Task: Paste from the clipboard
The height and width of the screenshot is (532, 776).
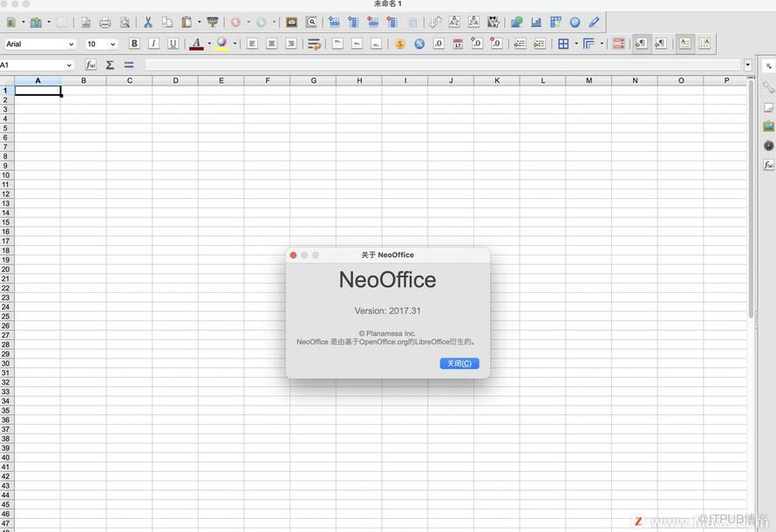Action: click(187, 23)
